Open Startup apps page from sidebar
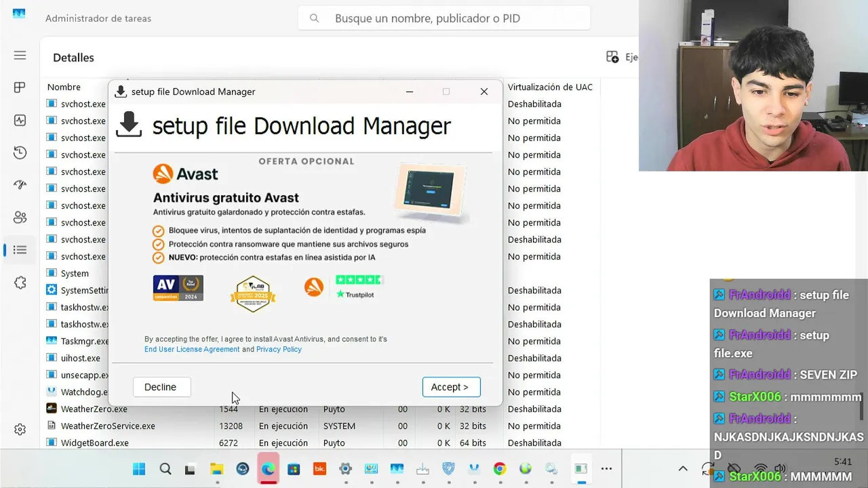868x488 pixels. (x=20, y=185)
